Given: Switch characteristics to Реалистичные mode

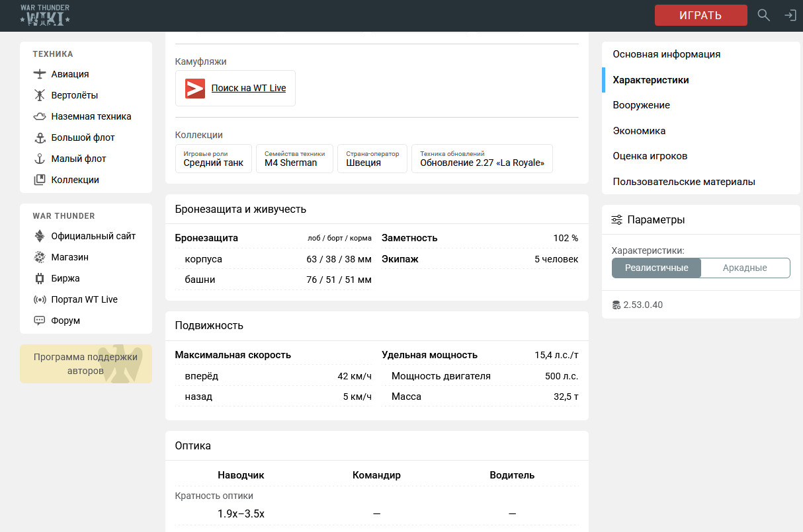Looking at the screenshot, I should (x=656, y=268).
